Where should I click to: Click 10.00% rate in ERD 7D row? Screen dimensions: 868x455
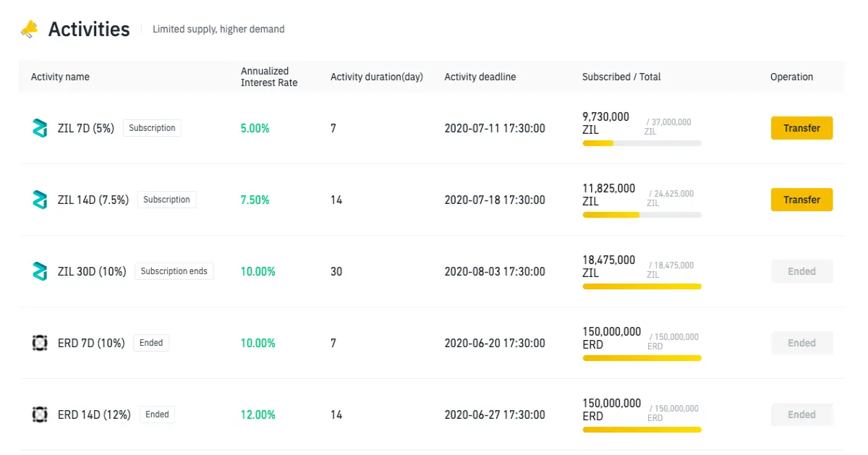point(258,343)
